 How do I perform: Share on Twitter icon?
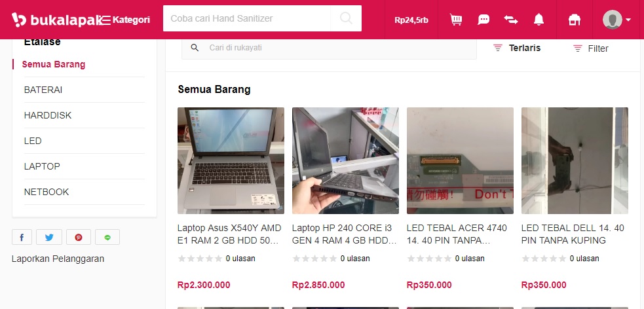(49, 237)
